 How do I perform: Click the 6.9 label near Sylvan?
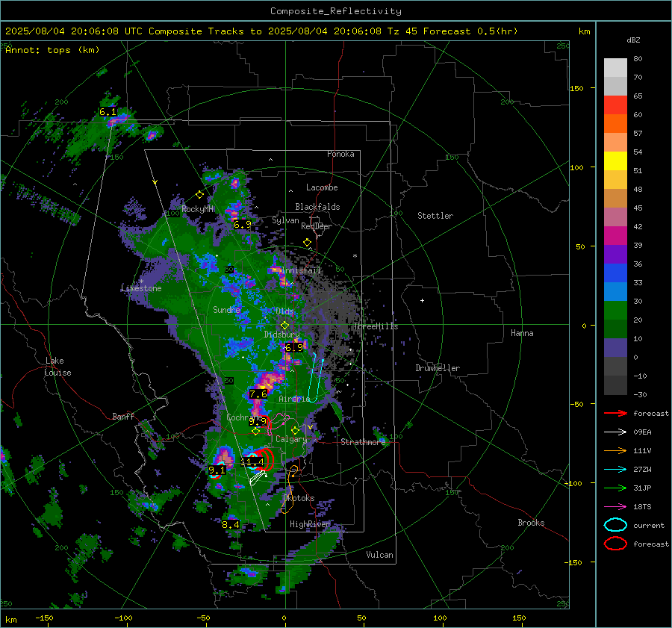coord(243,224)
